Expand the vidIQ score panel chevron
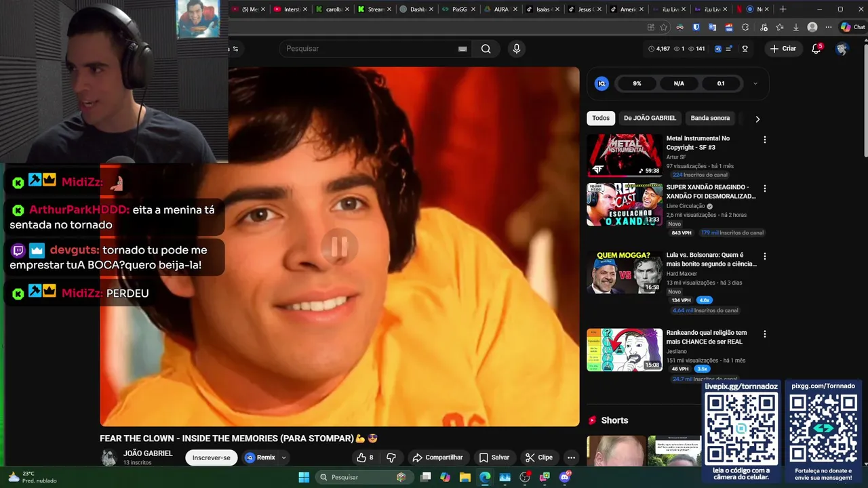The height and width of the screenshot is (488, 868). pyautogui.click(x=755, y=83)
